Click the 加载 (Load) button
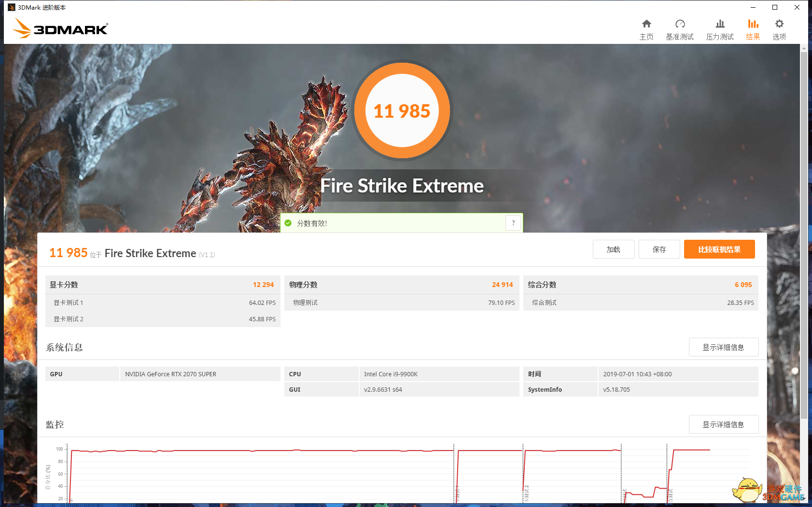The height and width of the screenshot is (507, 812). 614,249
